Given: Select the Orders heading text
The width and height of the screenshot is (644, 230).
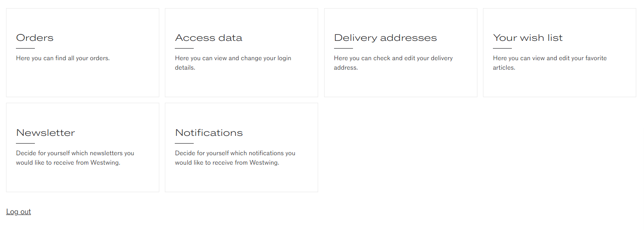Looking at the screenshot, I should tap(35, 38).
